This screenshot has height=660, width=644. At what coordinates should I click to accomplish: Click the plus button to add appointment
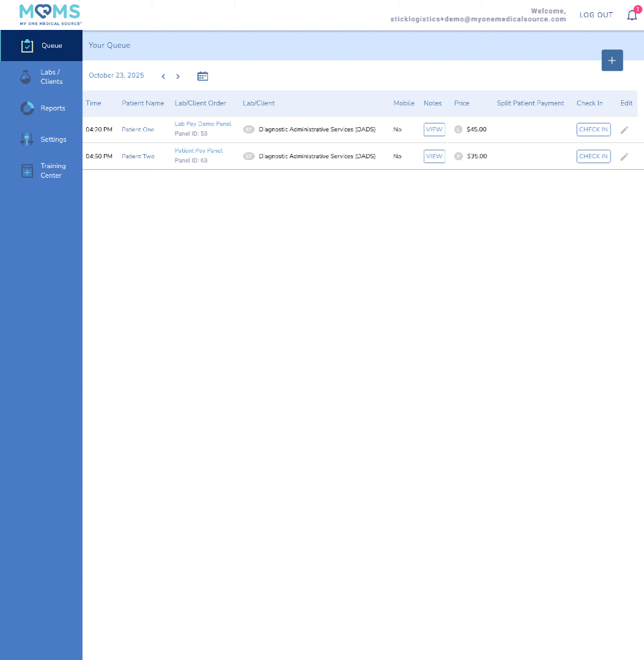coord(612,61)
